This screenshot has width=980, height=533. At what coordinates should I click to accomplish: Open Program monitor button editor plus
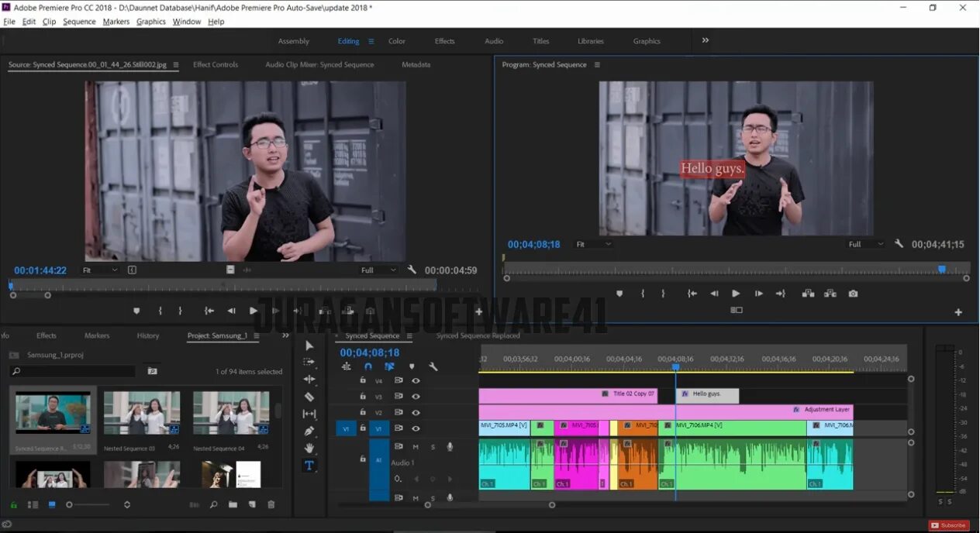[958, 312]
